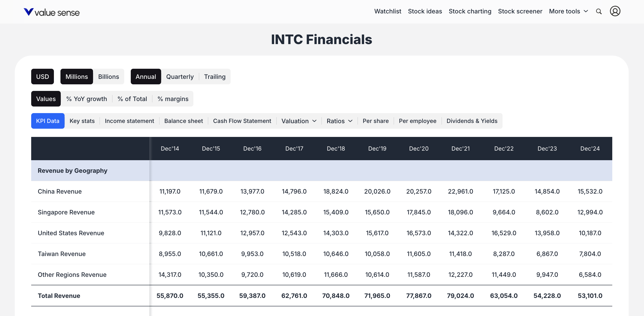Select the Key stats tab
Viewport: 644px width, 316px height.
coord(82,121)
